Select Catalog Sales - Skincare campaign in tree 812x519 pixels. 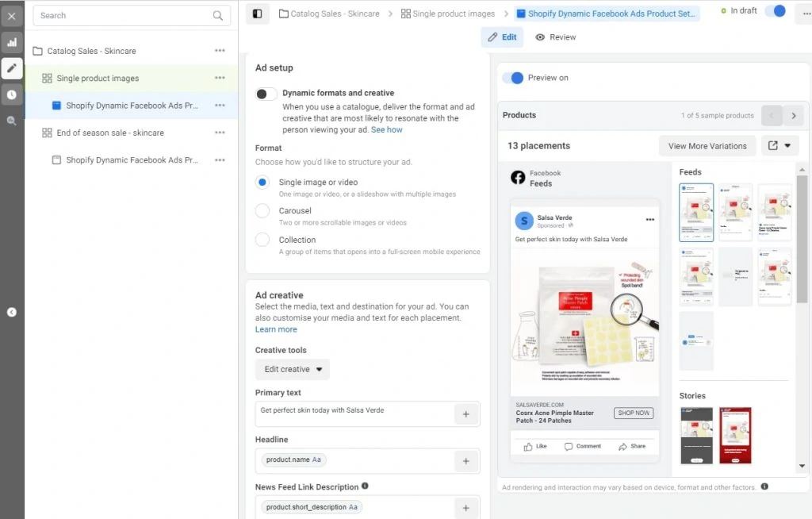(x=91, y=51)
